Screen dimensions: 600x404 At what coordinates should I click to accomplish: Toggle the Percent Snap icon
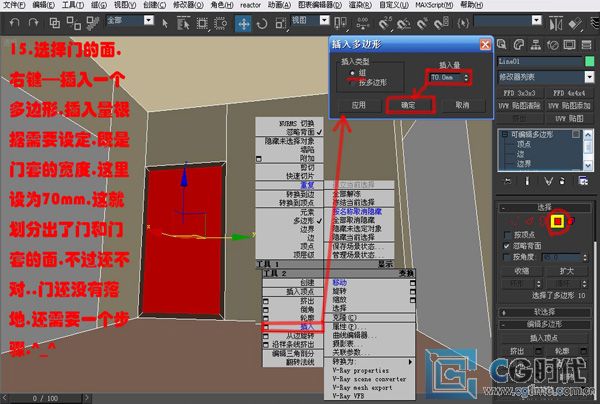click(422, 24)
